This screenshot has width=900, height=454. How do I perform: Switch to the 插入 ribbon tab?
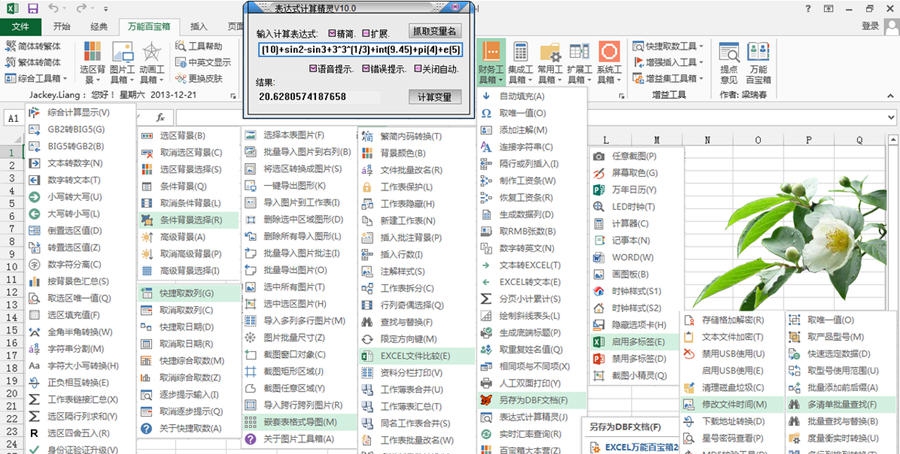[x=199, y=26]
